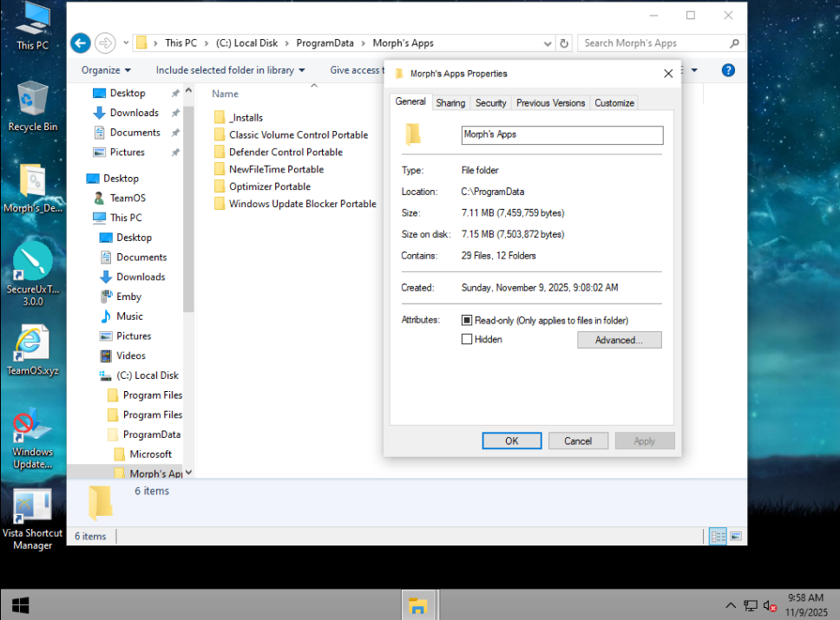The width and height of the screenshot is (840, 620).
Task: Open Include selected folder in library dropdown
Action: click(230, 70)
